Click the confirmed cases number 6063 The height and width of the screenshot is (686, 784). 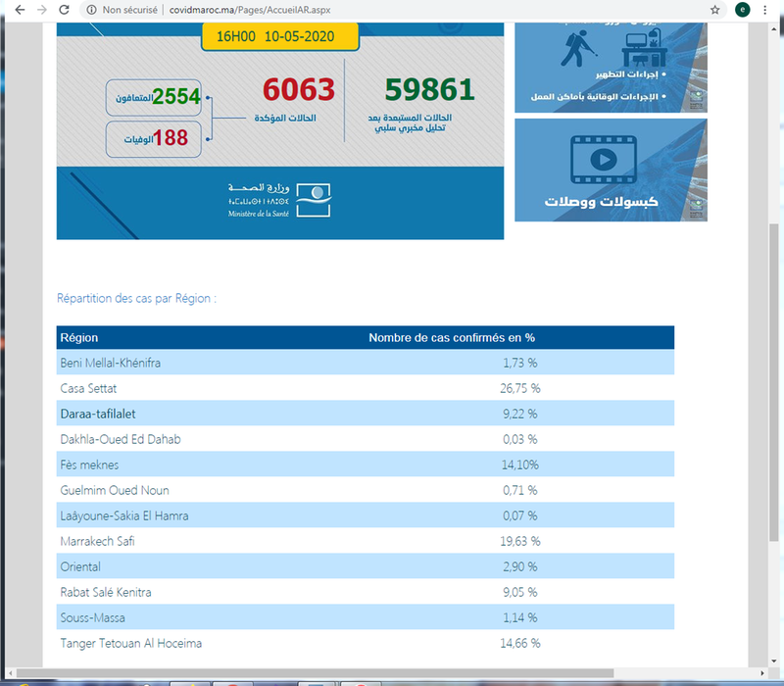coord(297,91)
